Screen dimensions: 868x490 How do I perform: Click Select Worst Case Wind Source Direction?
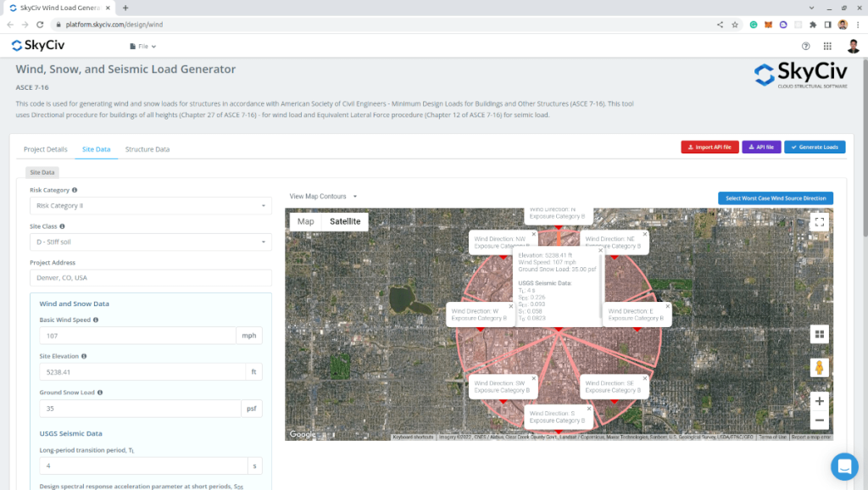[x=775, y=198]
